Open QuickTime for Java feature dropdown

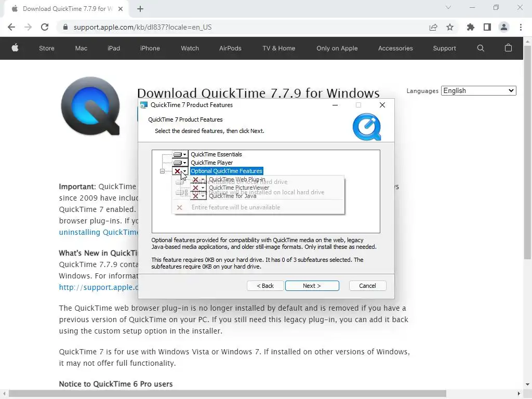point(198,196)
